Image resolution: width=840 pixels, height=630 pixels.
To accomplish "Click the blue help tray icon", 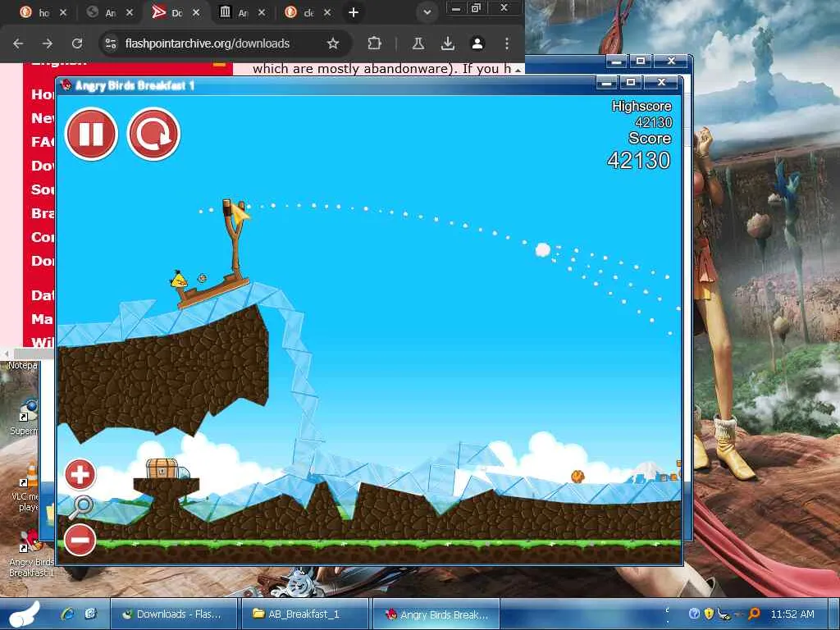I will tap(694, 614).
